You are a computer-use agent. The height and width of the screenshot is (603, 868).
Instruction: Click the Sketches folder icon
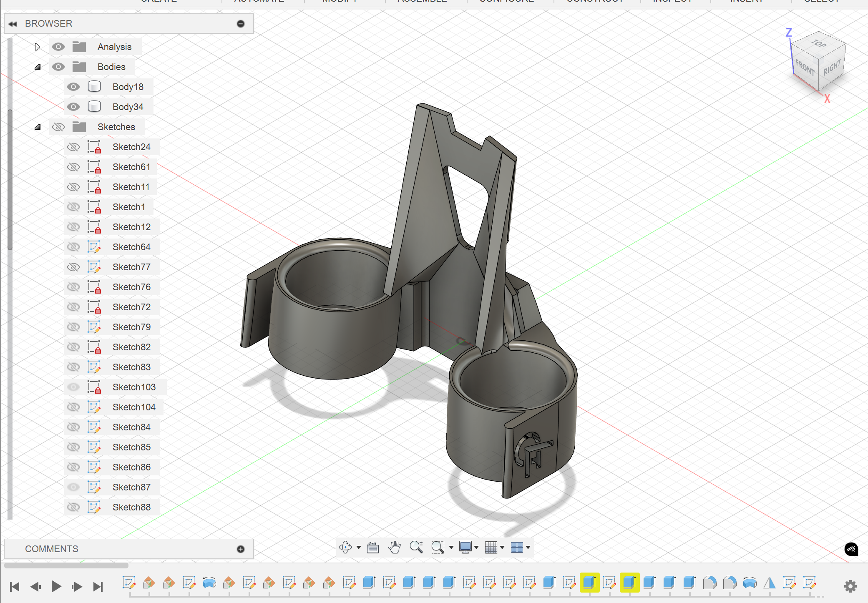pos(79,127)
